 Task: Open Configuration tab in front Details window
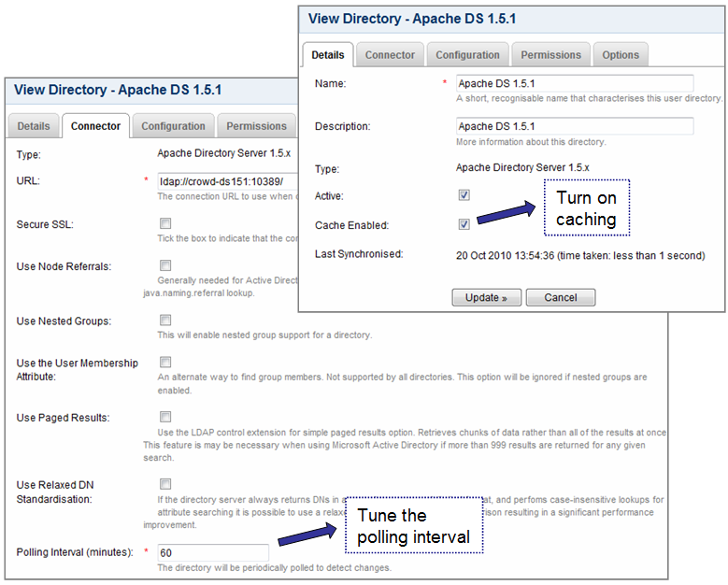click(x=467, y=55)
